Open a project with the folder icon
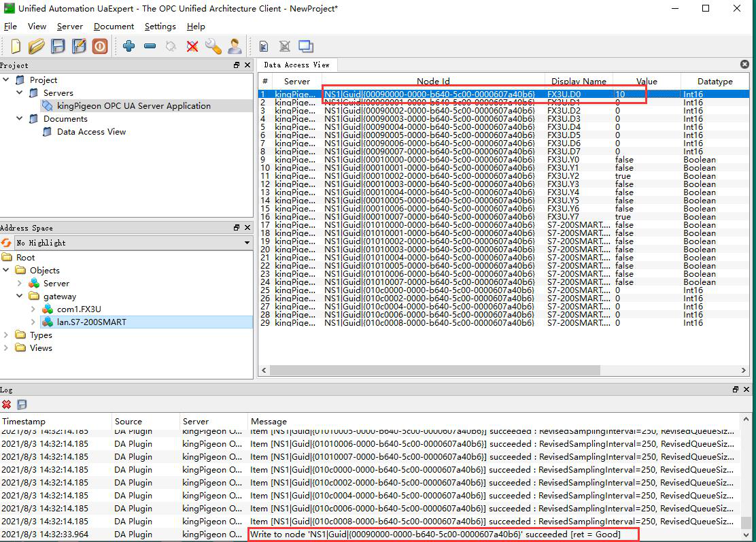This screenshot has width=756, height=542. coord(37,46)
